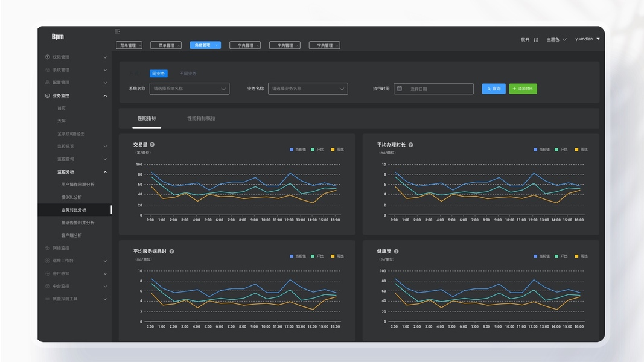Click the blue 查询 button
644x362 pixels.
(x=493, y=89)
